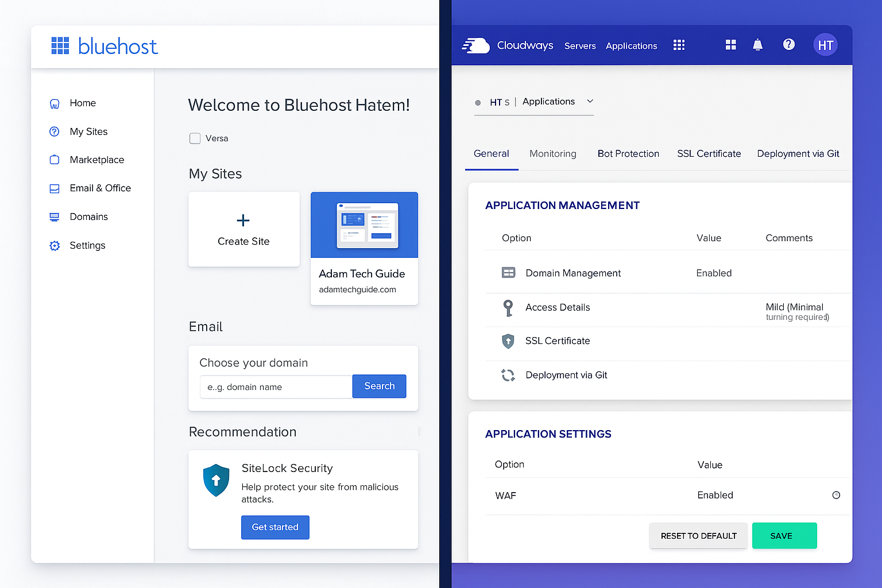Click the Access Details option label
The height and width of the screenshot is (588, 882).
click(x=558, y=308)
